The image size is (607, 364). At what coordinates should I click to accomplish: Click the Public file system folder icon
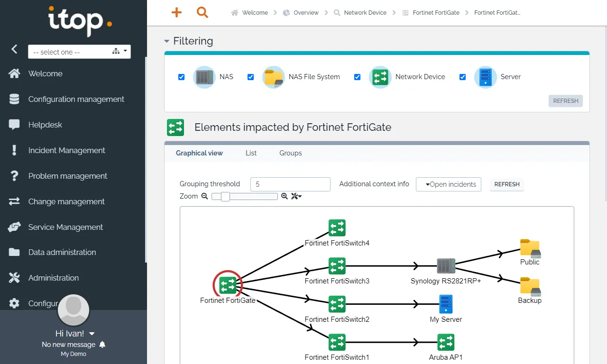click(530, 248)
